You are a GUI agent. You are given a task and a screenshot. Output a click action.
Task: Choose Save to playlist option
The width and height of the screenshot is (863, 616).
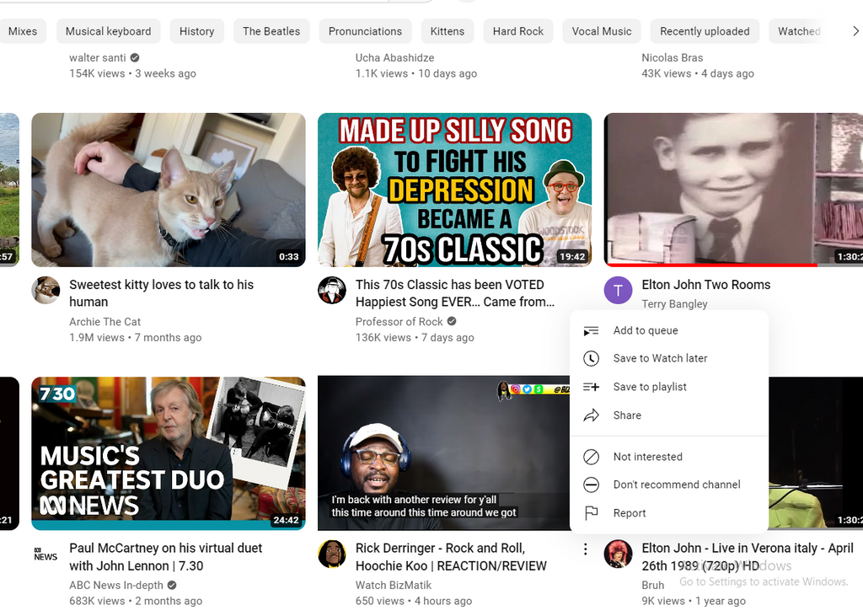coord(668,387)
